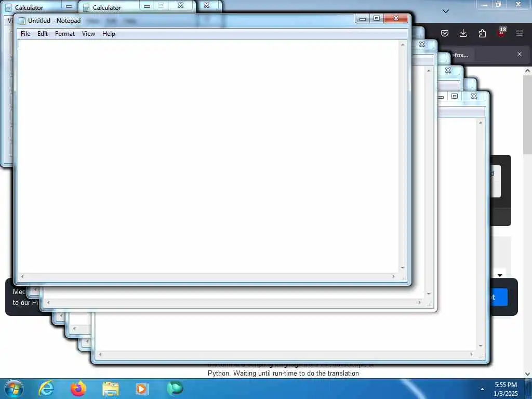Click the dropdown arrow on Firefox page
This screenshot has height=399, width=532.
500,275
